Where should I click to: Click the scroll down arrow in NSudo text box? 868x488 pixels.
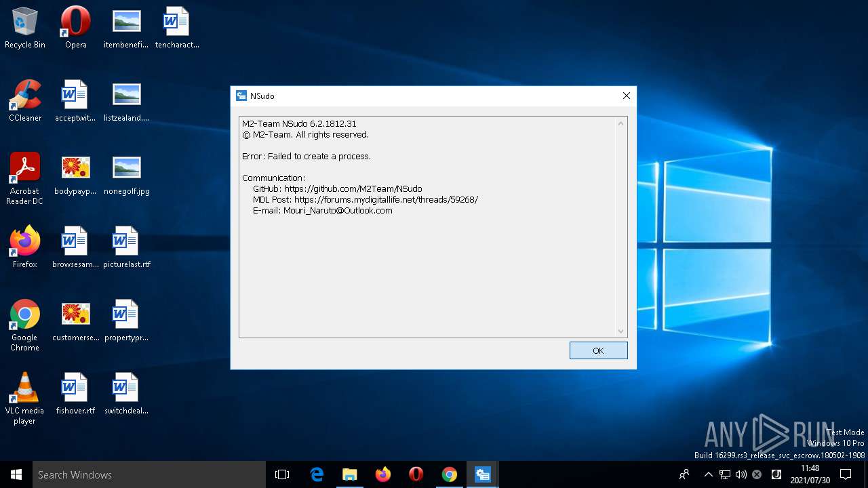coord(620,331)
